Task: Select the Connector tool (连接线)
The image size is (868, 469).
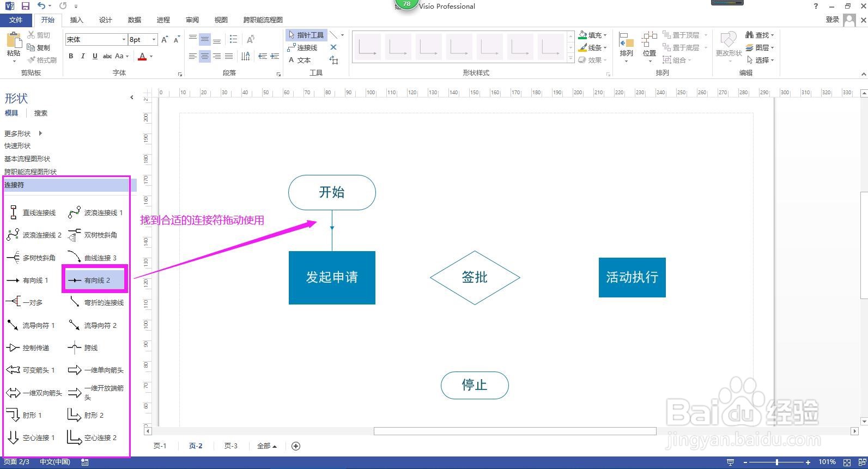Action: point(302,47)
